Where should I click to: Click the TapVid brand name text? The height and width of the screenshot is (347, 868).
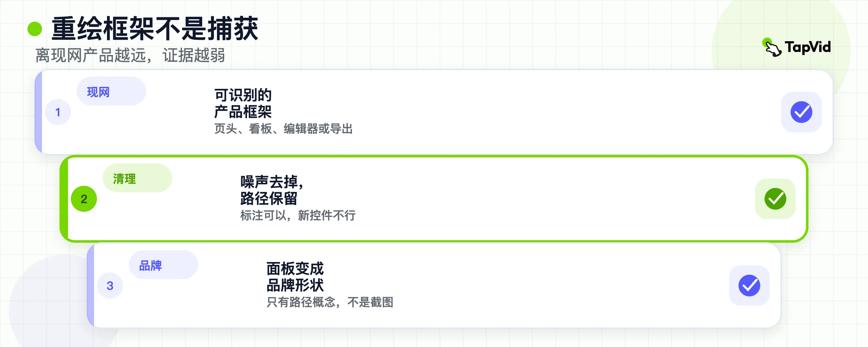click(808, 47)
